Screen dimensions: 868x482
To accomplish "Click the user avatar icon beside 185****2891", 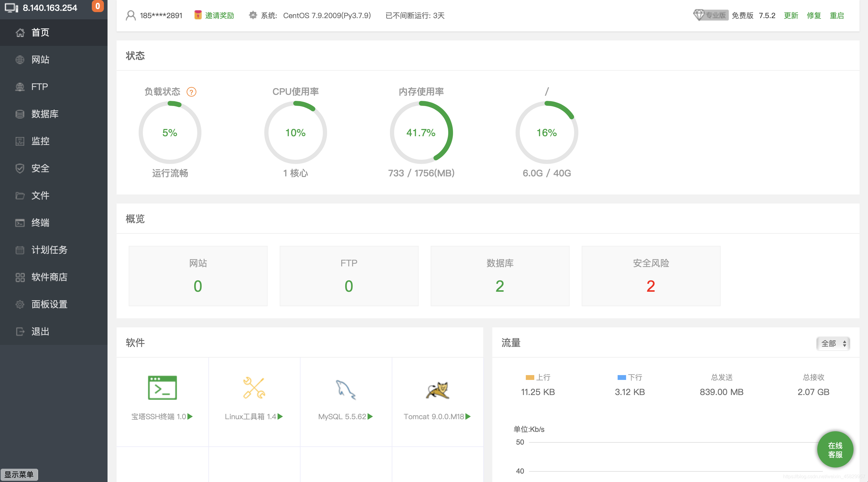I will click(x=131, y=15).
